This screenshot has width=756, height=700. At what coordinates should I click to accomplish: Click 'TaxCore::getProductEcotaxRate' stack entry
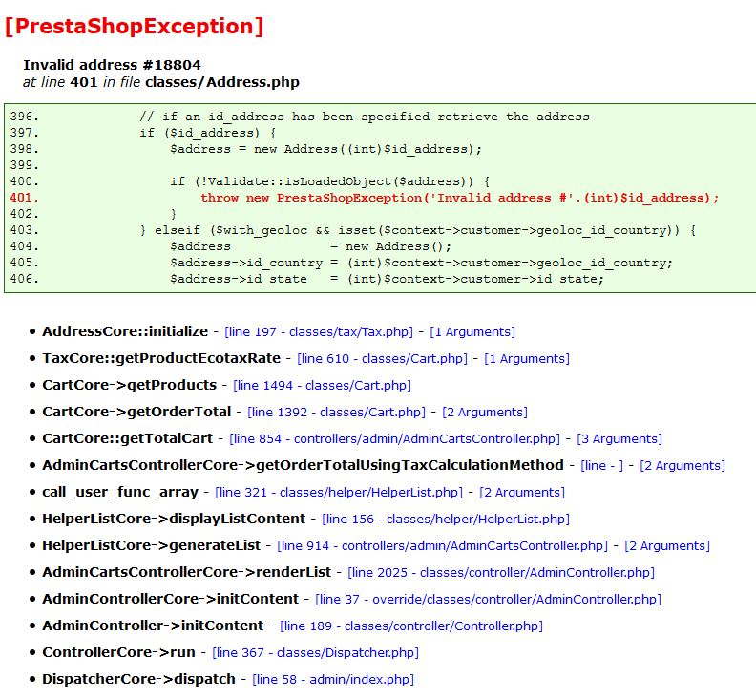tap(161, 358)
